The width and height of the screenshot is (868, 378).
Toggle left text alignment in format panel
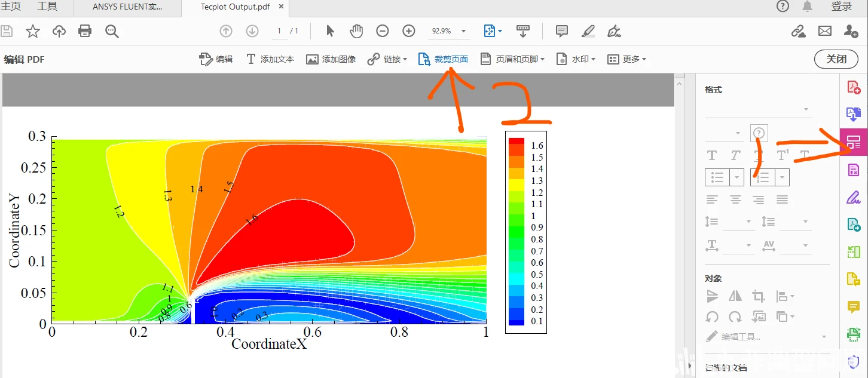[712, 199]
